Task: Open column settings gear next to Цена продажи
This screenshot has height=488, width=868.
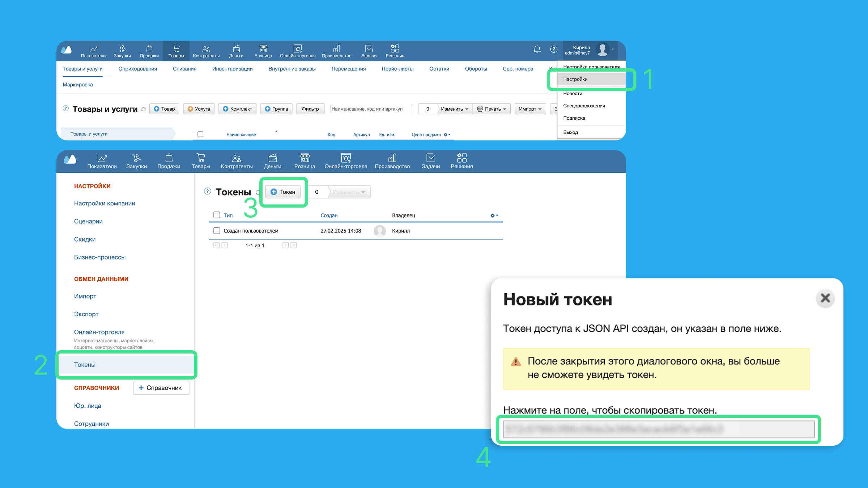Action: click(447, 134)
